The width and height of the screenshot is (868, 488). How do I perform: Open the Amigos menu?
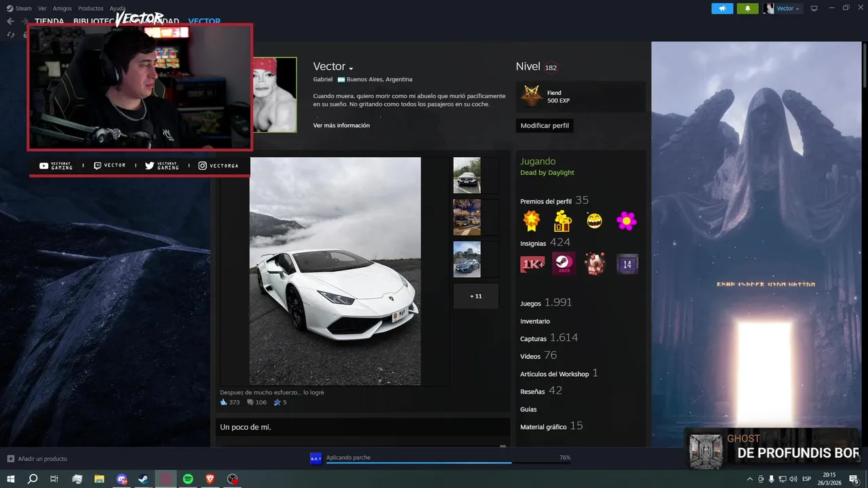[62, 8]
